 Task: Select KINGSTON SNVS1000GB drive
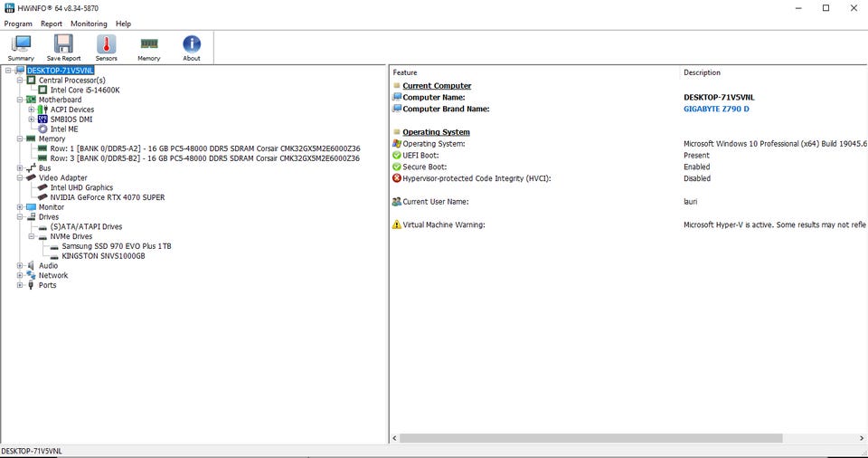[103, 256]
